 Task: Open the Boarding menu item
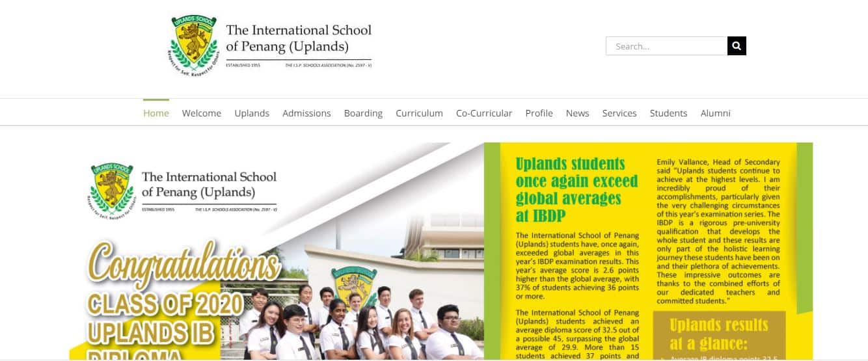click(363, 113)
